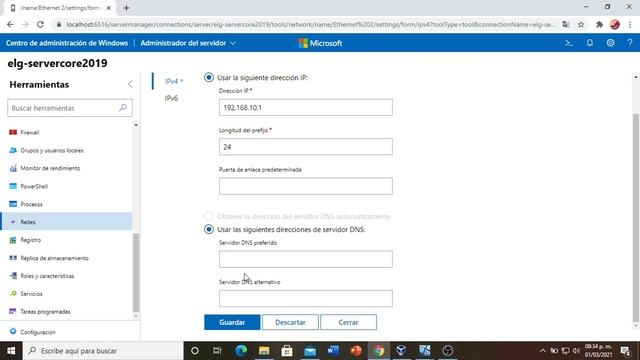Expand the Administrador del servidor dropdown
640x360 pixels.
tap(188, 43)
